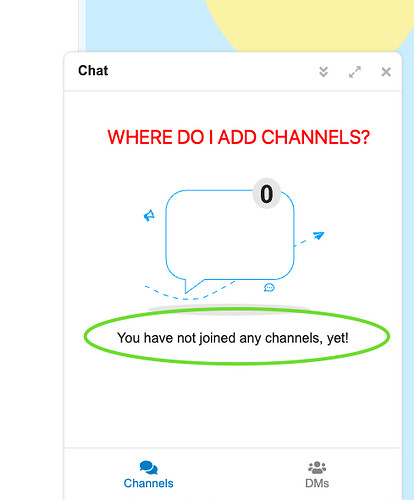The image size is (414, 500).
Task: Click the Chat panel title
Action: [93, 71]
